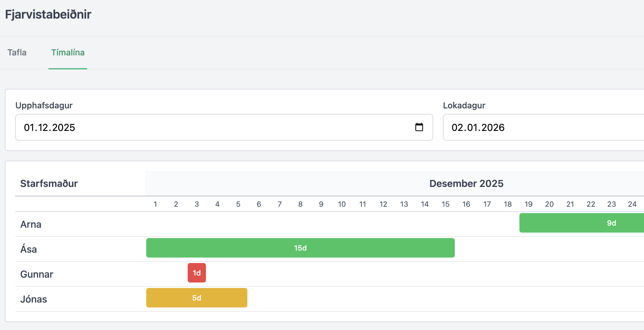Click Jónas's yellow 5d absence bar
Image resolution: width=644 pixels, height=330 pixels.
click(x=197, y=298)
